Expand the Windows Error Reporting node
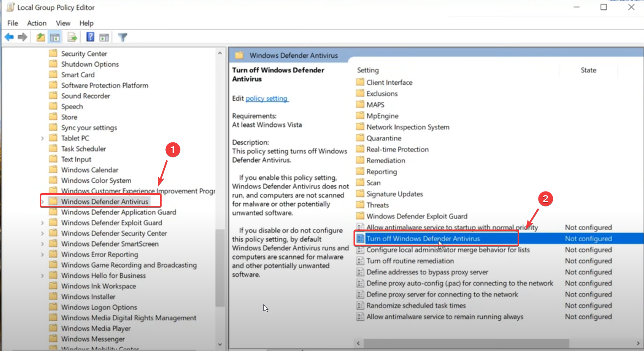 tap(43, 255)
